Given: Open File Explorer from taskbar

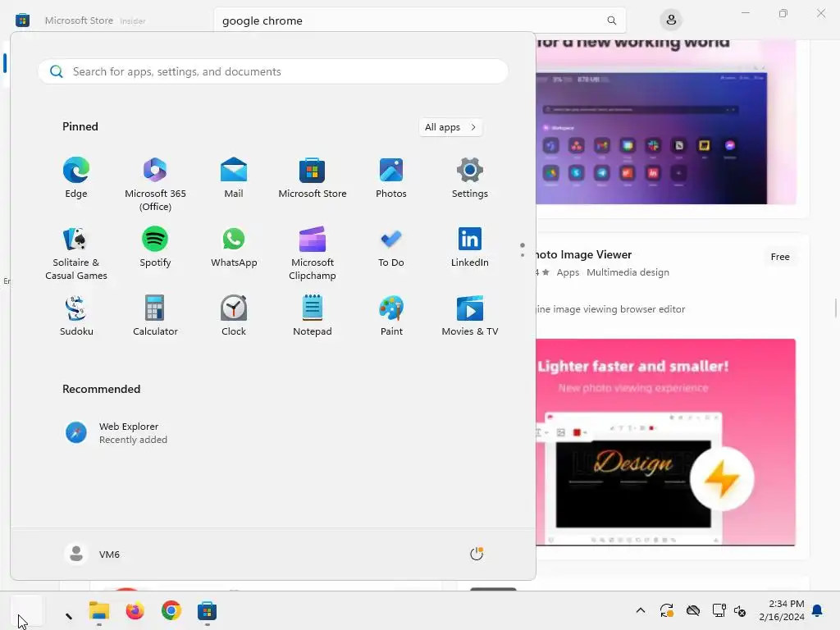Looking at the screenshot, I should pos(99,610).
